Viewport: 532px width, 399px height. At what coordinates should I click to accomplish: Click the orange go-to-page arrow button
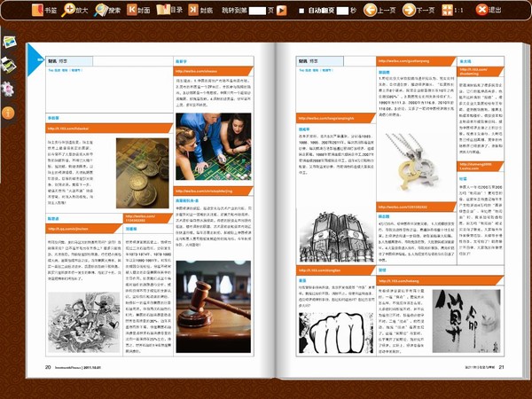pyautogui.click(x=281, y=11)
